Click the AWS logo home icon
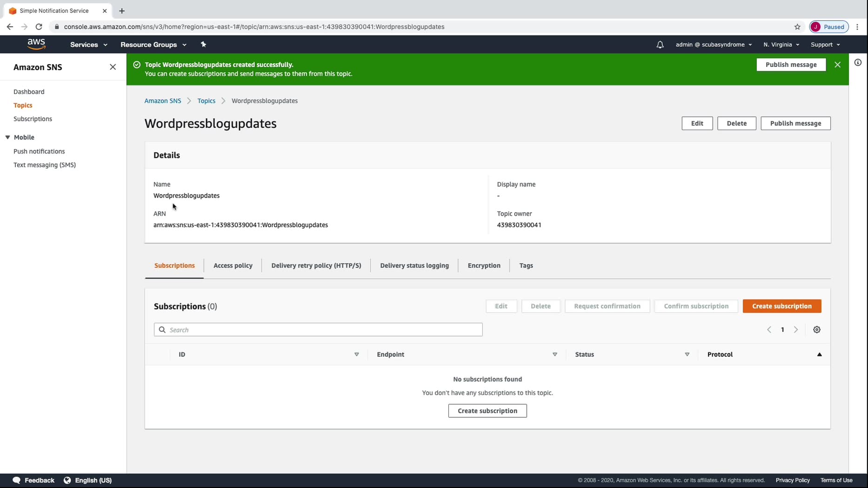The height and width of the screenshot is (488, 868). pos(36,44)
